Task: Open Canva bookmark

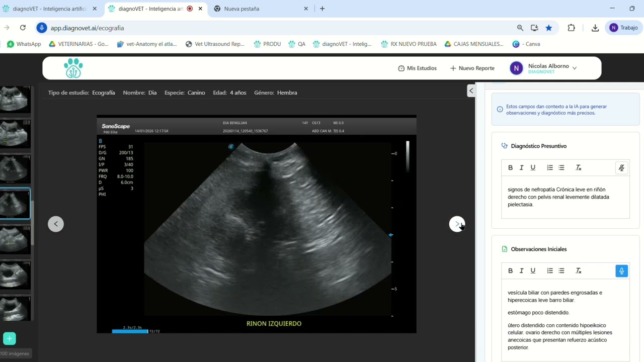Action: 526,44
